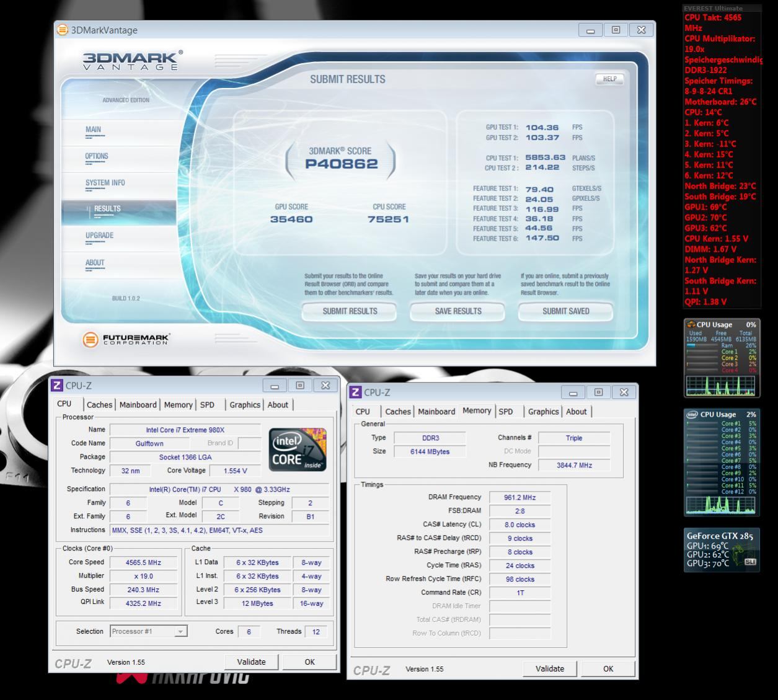The height and width of the screenshot is (700, 778).
Task: Open Caches tab in right CPU-Z window
Action: [398, 412]
